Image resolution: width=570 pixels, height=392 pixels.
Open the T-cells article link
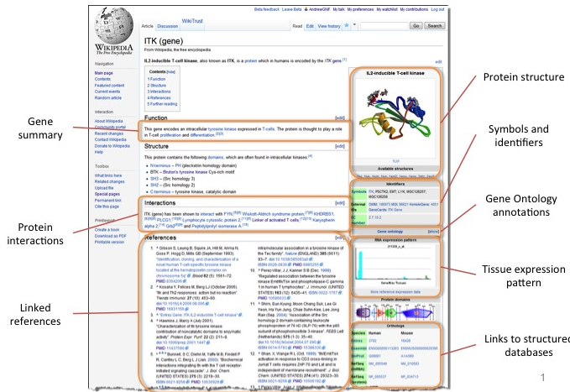[269, 129]
